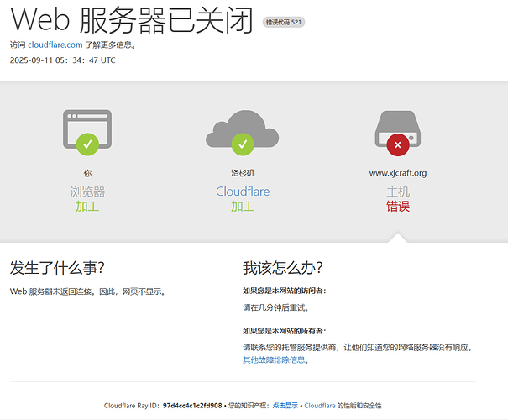Click 如果您是本网站的访问者 subheading
Viewport: 508px width, 420px height.
click(285, 291)
